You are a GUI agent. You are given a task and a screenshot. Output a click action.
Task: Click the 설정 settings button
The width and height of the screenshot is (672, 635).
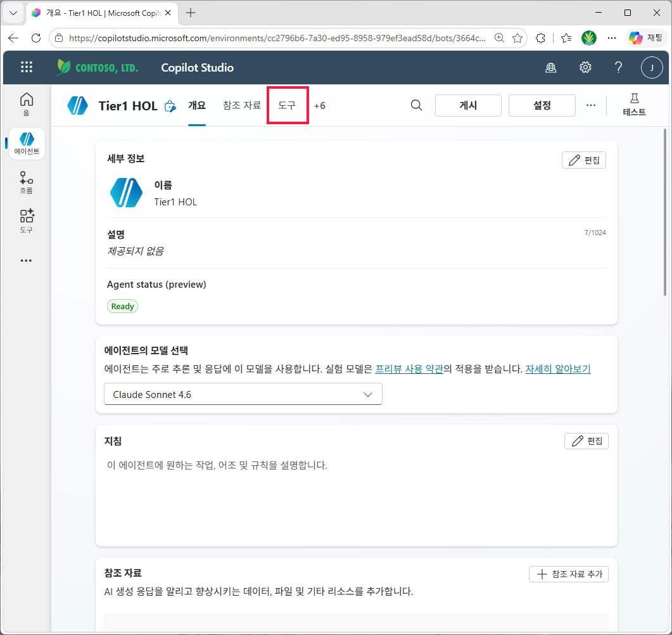click(x=542, y=105)
